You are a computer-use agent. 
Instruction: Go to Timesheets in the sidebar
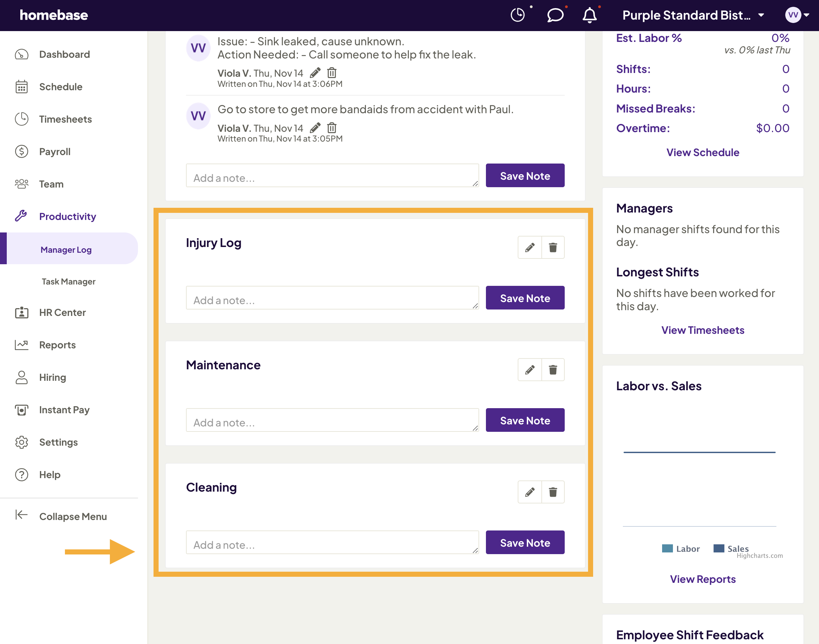click(65, 119)
